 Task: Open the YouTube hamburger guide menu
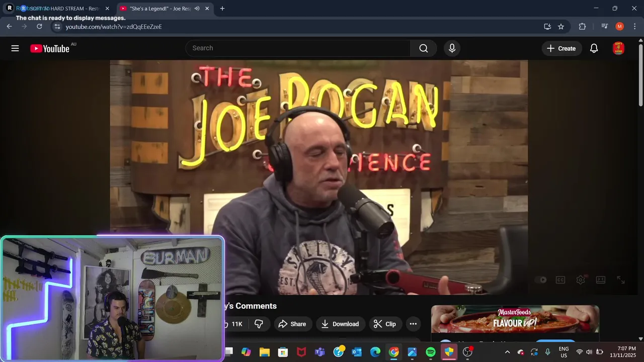pos(15,48)
